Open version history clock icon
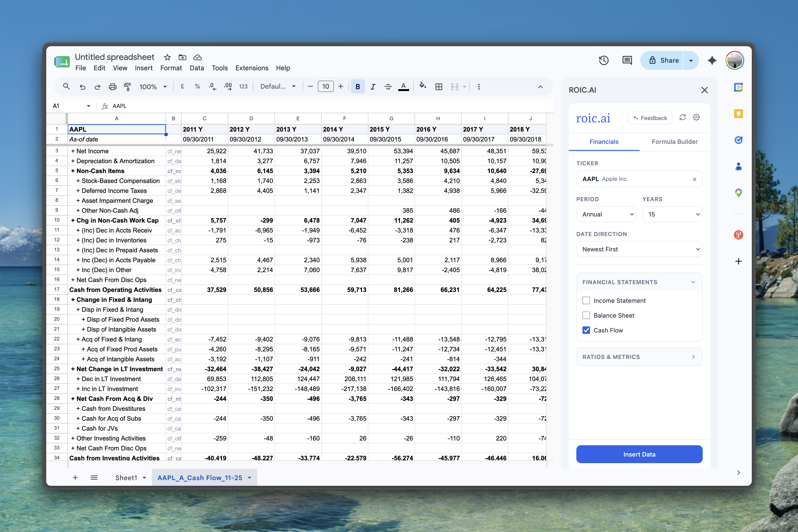 (604, 60)
